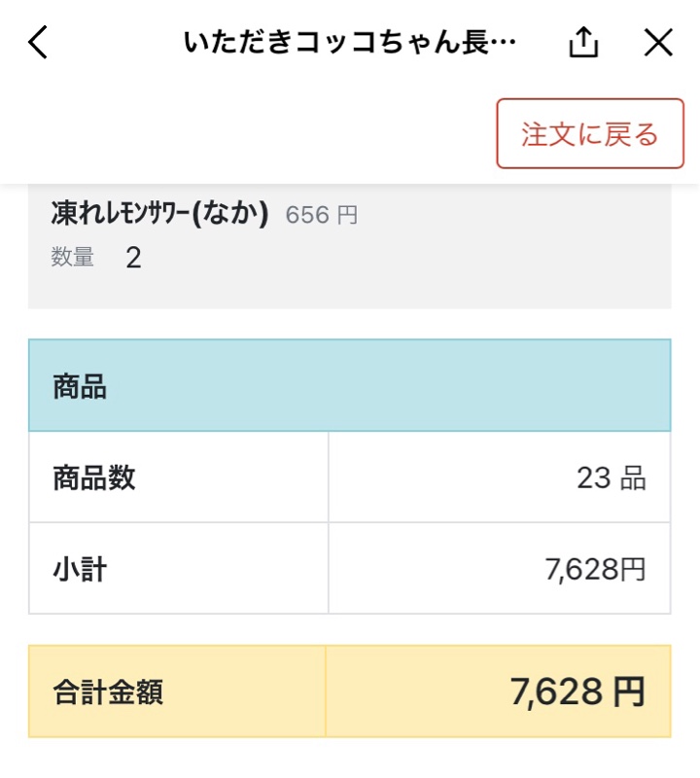Image resolution: width=700 pixels, height=778 pixels.
Task: Tap the blue 商品 section header
Action: [x=350, y=385]
